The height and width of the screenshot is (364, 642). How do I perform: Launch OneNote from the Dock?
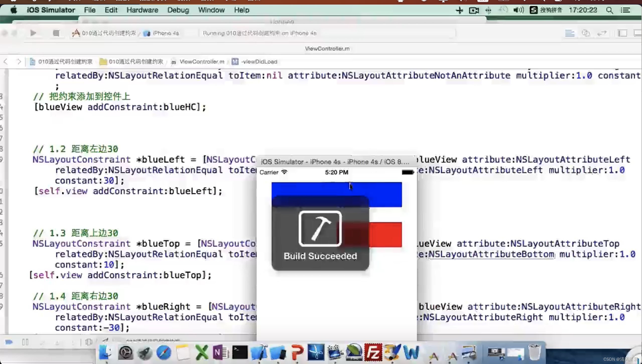[221, 352]
